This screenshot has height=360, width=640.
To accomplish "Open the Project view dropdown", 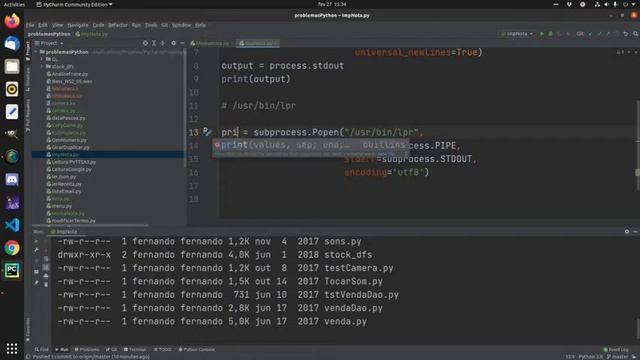I will click(49, 43).
